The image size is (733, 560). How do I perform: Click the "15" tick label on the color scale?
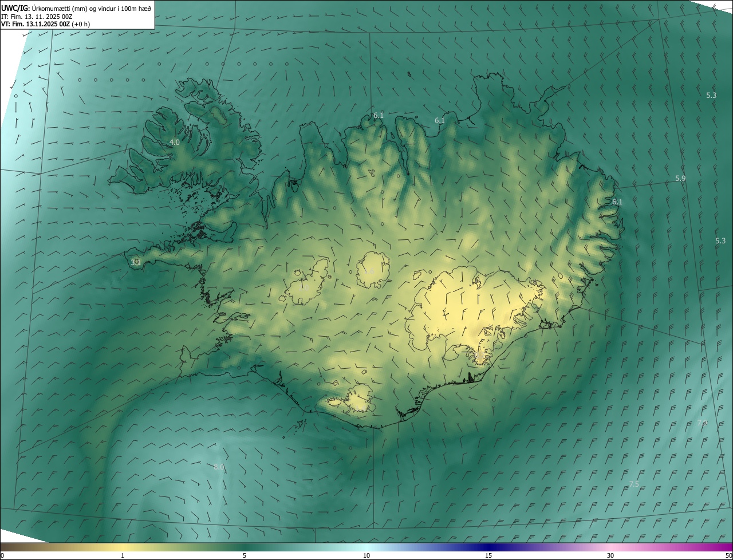488,555
